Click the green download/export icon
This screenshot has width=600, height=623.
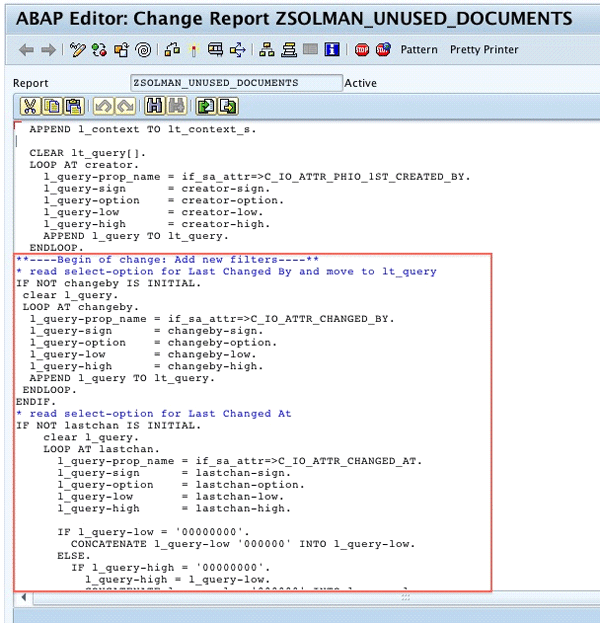click(228, 106)
